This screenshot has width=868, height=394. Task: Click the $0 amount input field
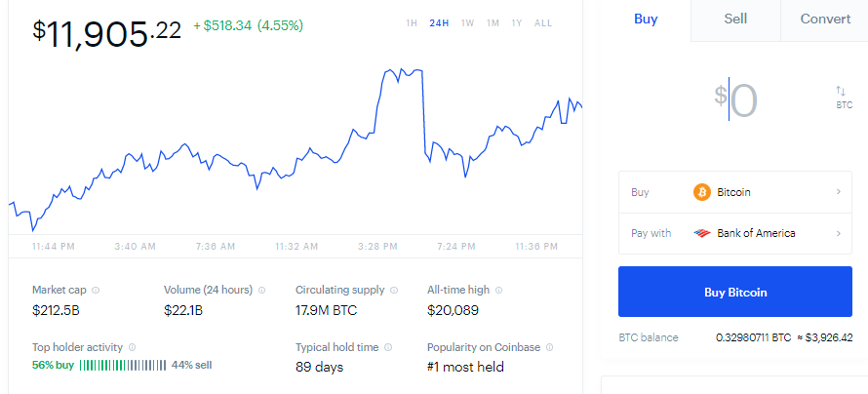[x=736, y=99]
